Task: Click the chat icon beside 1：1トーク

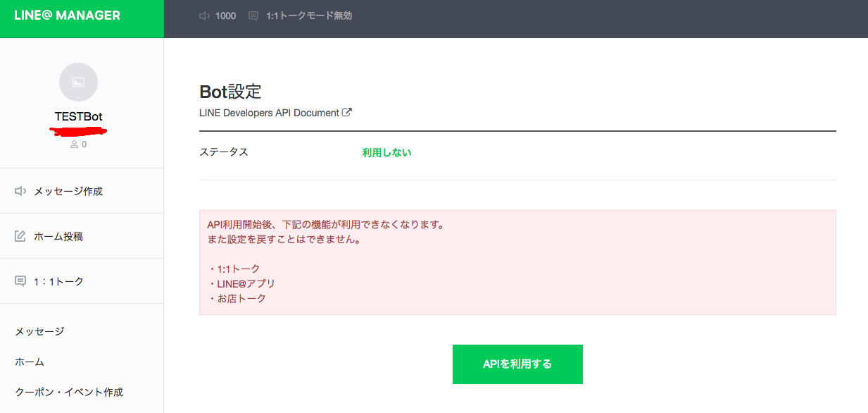Action: [20, 281]
